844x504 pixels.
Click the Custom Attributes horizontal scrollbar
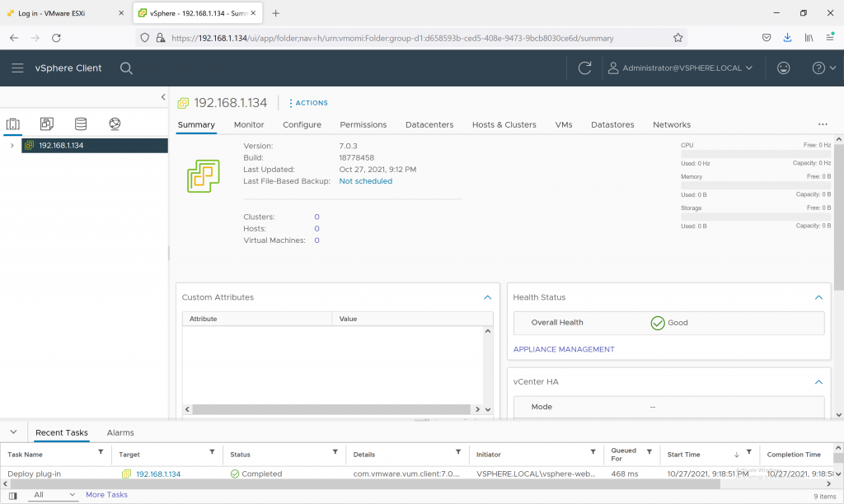coord(331,409)
